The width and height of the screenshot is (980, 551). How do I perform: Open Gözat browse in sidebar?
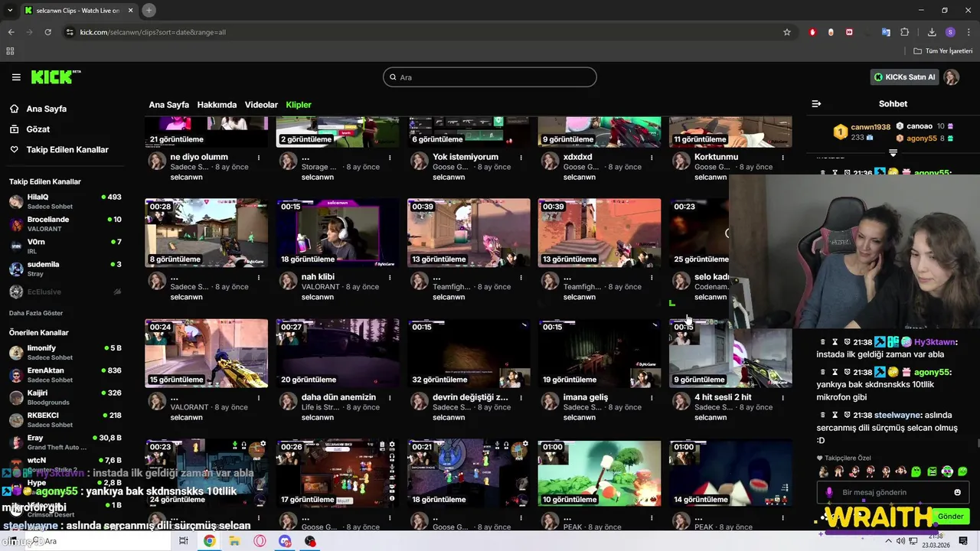pyautogui.click(x=38, y=129)
